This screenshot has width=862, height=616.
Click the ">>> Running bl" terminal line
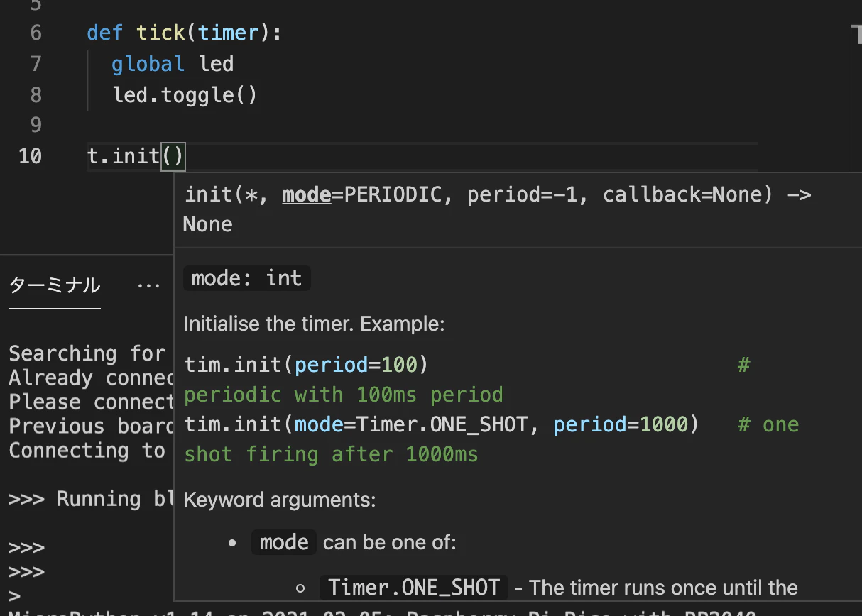(x=92, y=499)
